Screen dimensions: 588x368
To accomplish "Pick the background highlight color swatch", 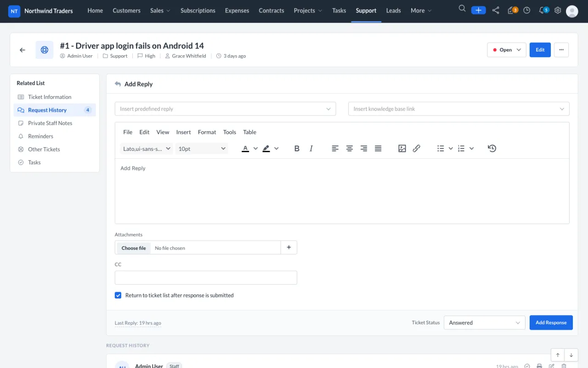I will [x=266, y=149].
